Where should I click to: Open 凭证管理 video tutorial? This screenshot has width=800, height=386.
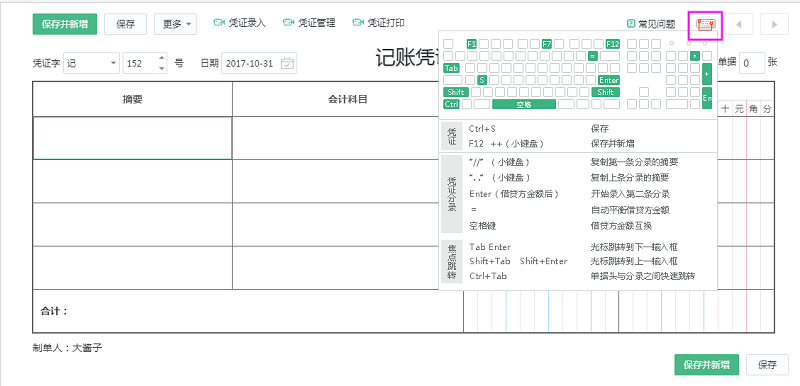click(309, 23)
